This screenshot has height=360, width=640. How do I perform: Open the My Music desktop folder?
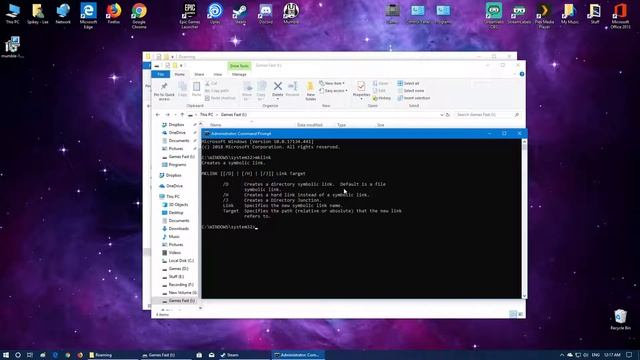click(569, 13)
